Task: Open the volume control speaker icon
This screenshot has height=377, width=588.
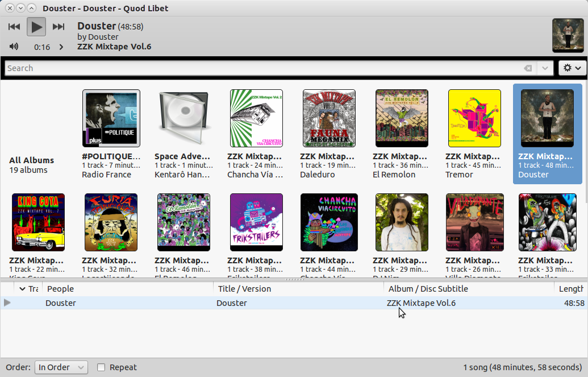Action: (x=14, y=47)
